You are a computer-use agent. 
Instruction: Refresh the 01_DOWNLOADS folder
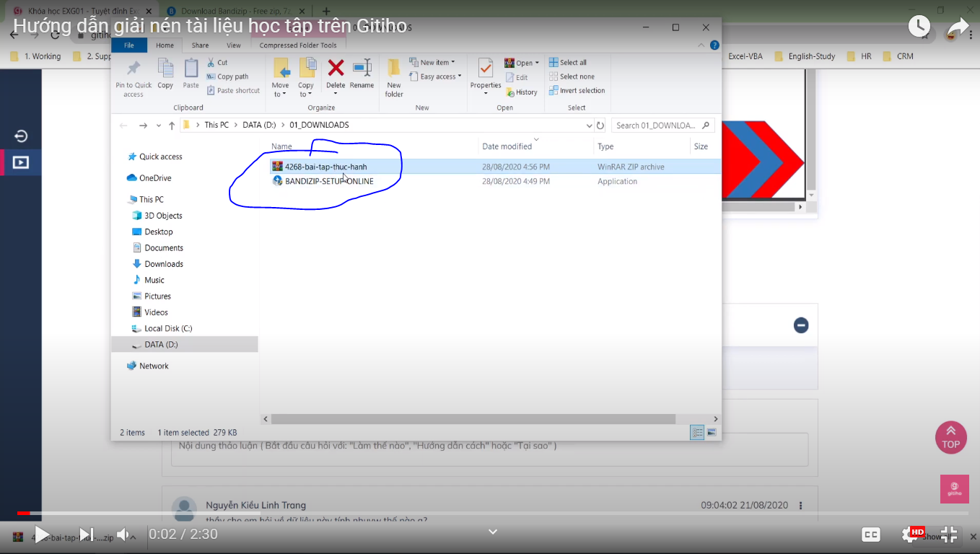(x=600, y=126)
